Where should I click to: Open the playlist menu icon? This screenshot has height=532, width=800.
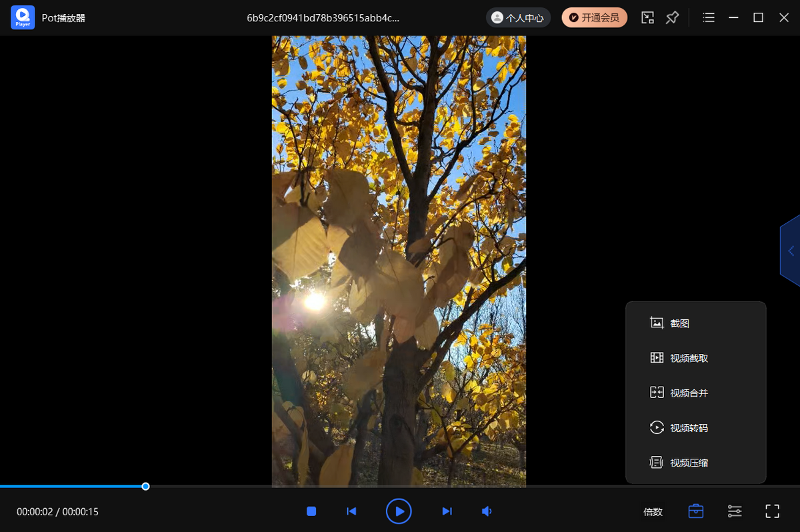click(709, 18)
